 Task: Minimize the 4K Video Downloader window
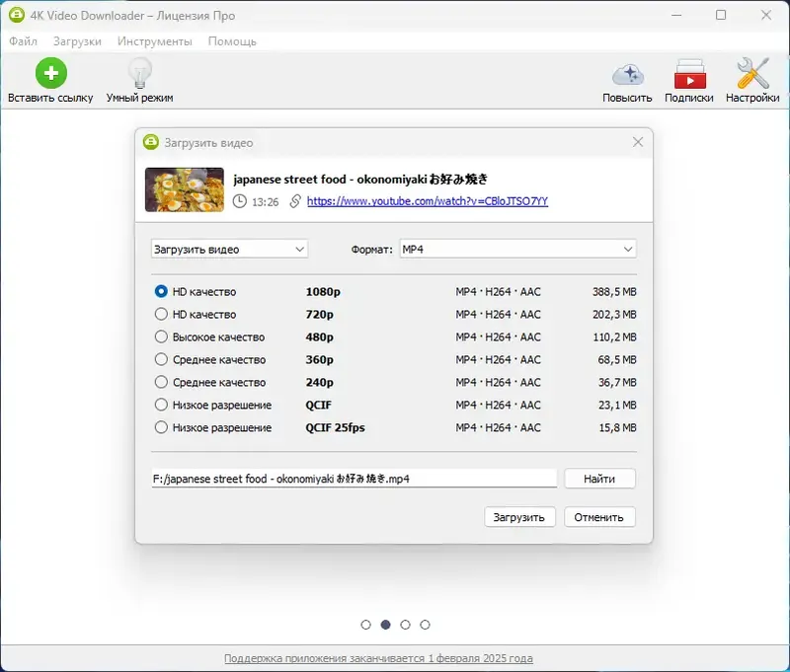[676, 15]
